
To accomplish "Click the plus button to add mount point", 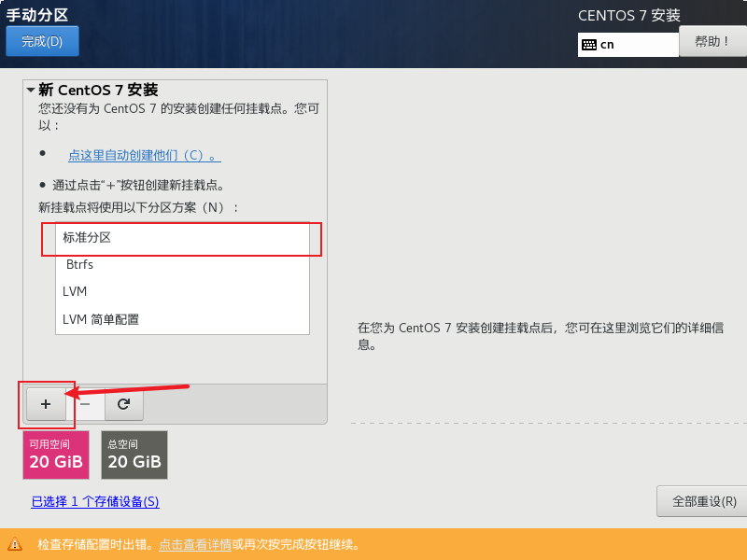I will coord(46,404).
